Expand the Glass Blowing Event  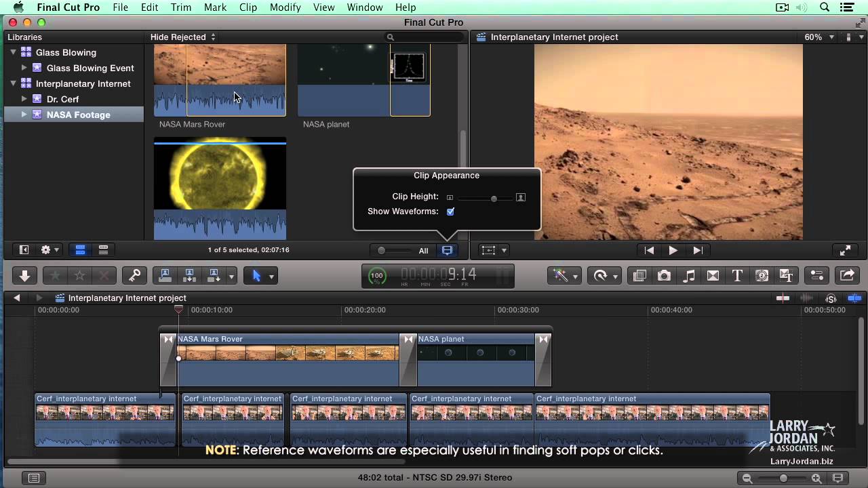[x=24, y=68]
